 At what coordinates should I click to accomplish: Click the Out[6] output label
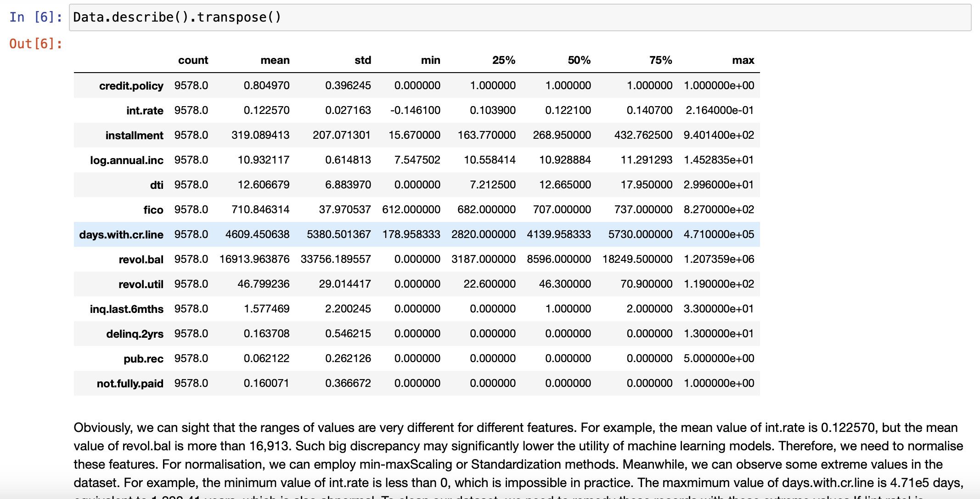pyautogui.click(x=34, y=43)
